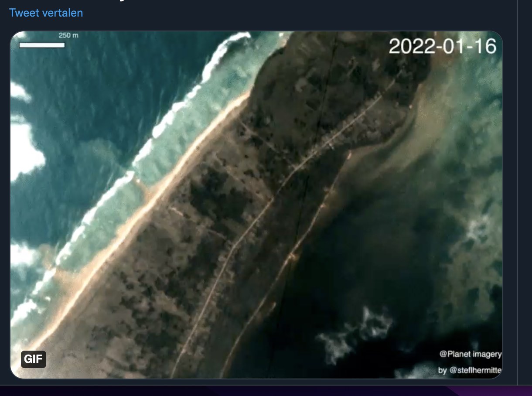Click the "250 m" scale label
Image resolution: width=532 pixels, height=396 pixels.
pyautogui.click(x=68, y=35)
